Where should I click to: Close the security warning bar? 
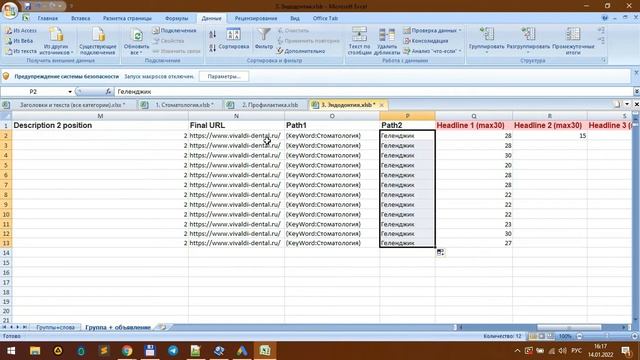click(x=636, y=73)
